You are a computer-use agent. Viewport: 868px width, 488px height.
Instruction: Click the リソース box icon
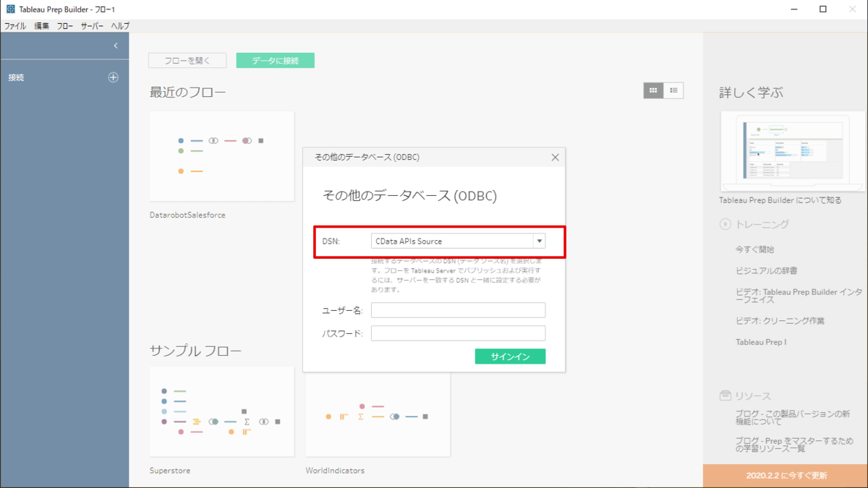[725, 396]
